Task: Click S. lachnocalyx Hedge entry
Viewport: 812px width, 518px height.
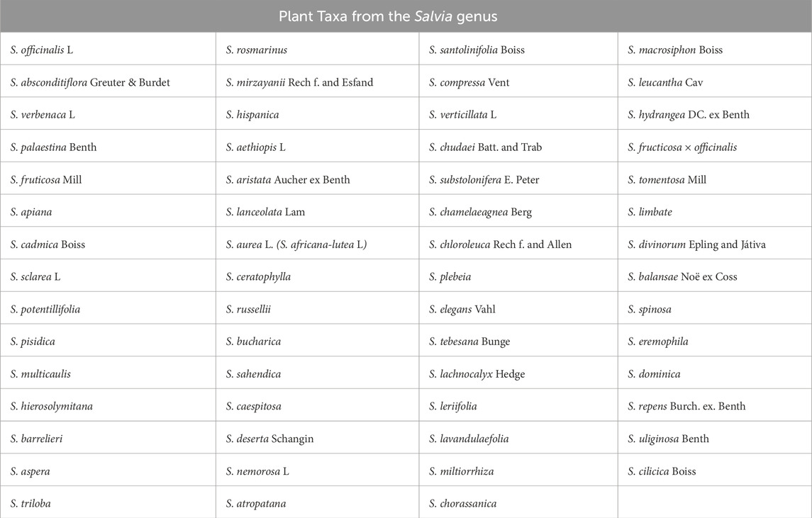Action: click(x=477, y=374)
